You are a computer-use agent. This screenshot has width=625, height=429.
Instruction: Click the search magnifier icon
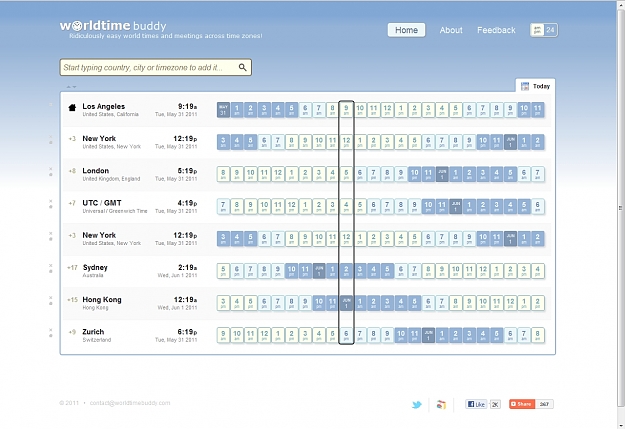point(242,67)
